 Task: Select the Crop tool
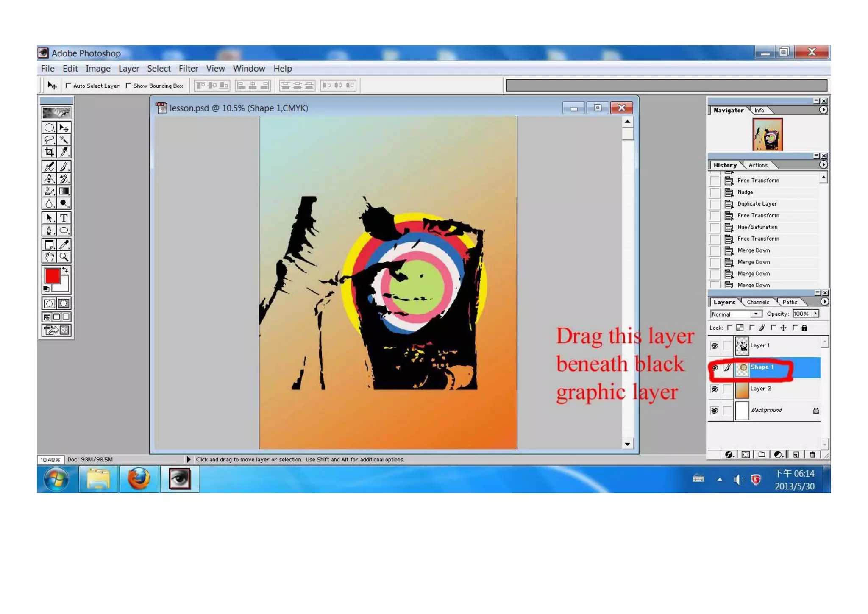(x=49, y=152)
